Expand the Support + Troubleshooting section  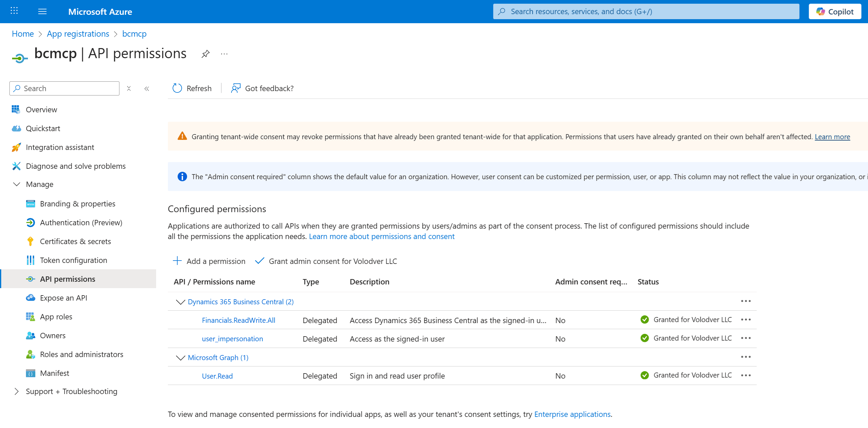pyautogui.click(x=16, y=391)
